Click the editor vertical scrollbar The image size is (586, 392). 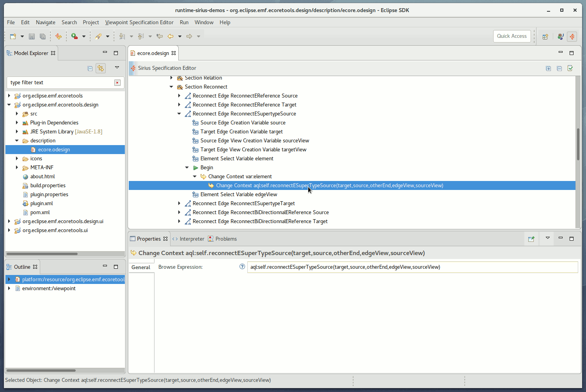(x=578, y=144)
